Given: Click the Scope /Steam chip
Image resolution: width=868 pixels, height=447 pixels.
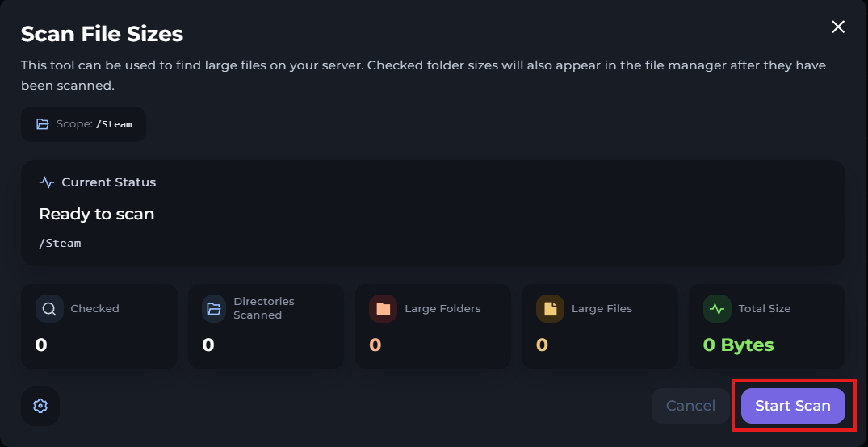Looking at the screenshot, I should click(x=84, y=124).
